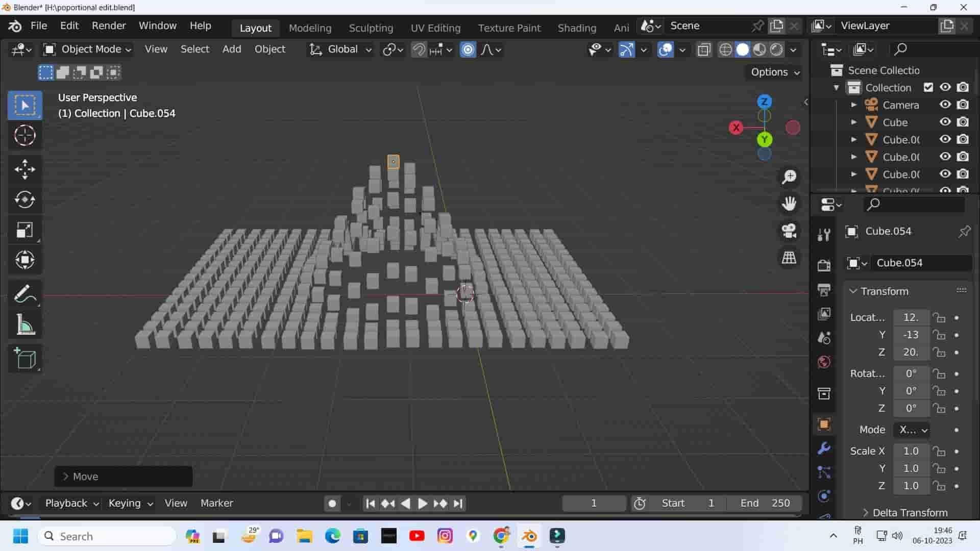Lock the Z location value
980x551 pixels.
coord(939,352)
